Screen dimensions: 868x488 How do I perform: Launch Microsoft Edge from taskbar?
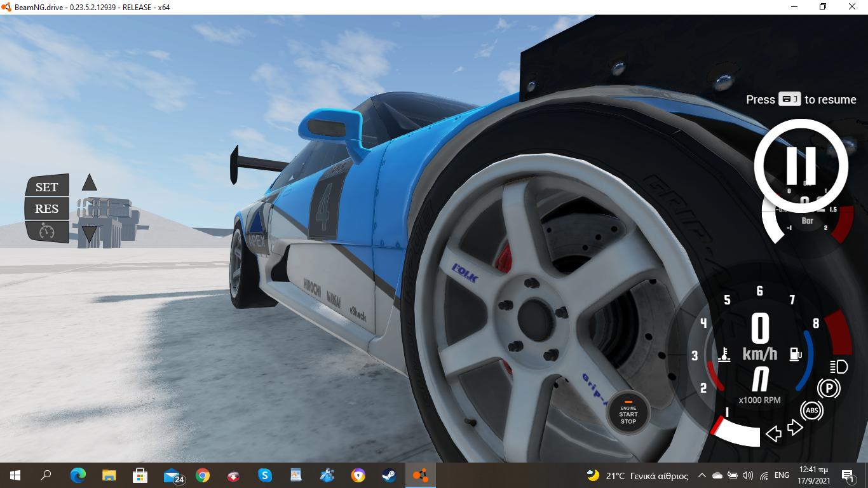[x=78, y=475]
